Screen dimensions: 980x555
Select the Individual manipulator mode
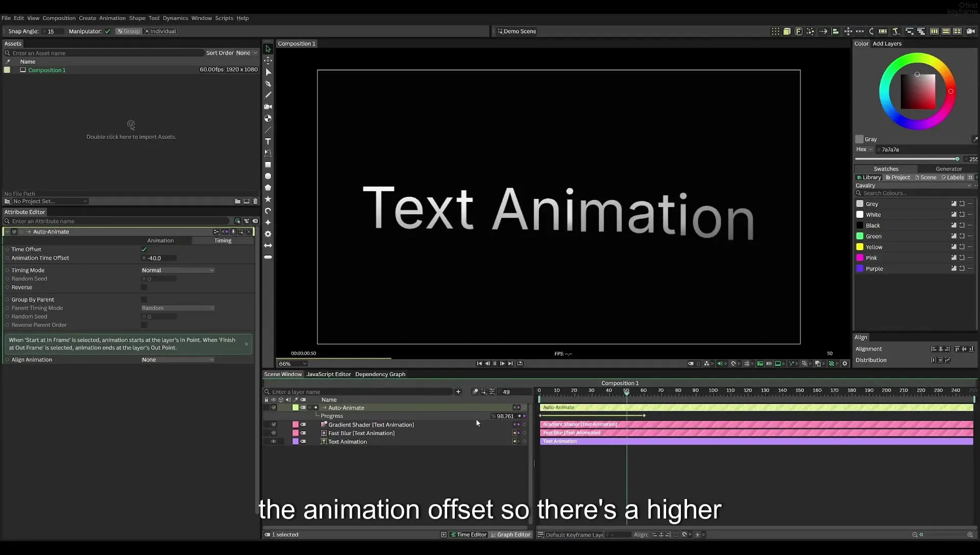tap(160, 32)
